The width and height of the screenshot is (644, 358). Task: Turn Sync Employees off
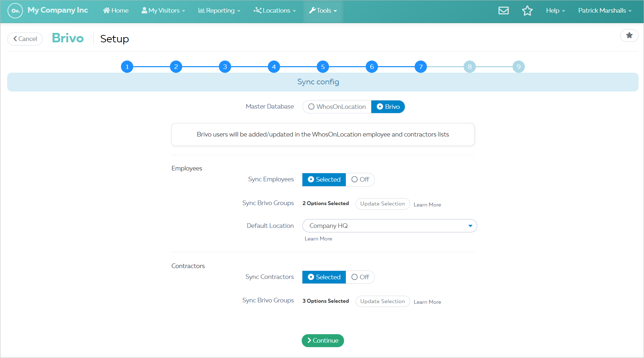coord(360,180)
